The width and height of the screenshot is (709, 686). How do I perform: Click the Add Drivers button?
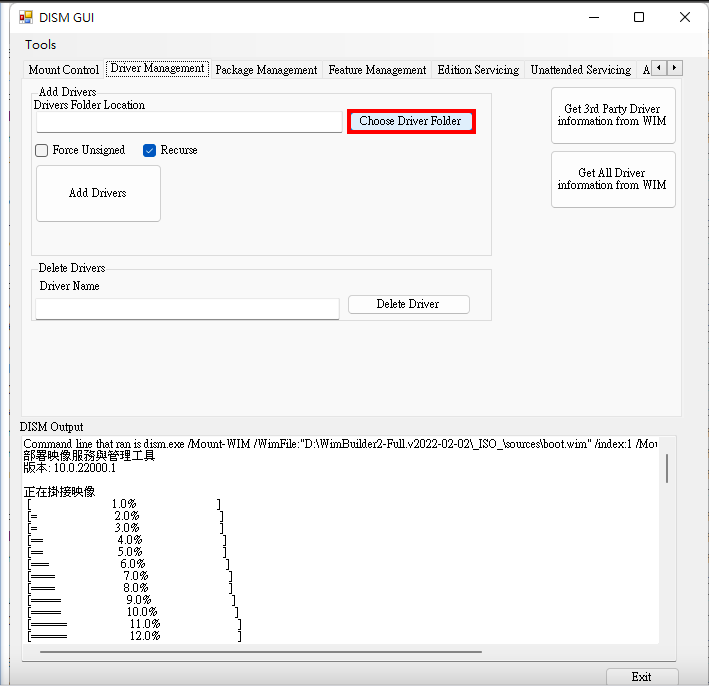click(x=98, y=193)
